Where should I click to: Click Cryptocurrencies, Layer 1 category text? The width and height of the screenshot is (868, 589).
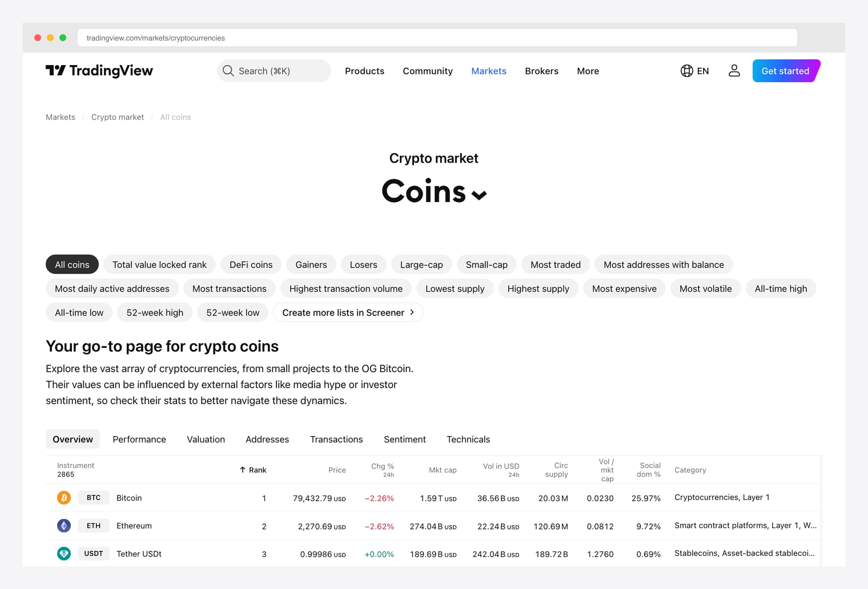722,498
